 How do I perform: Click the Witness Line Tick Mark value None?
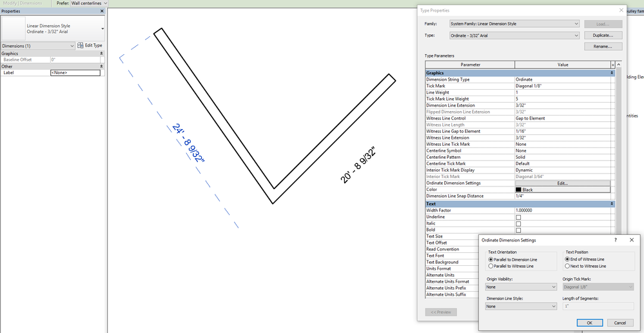[563, 145]
